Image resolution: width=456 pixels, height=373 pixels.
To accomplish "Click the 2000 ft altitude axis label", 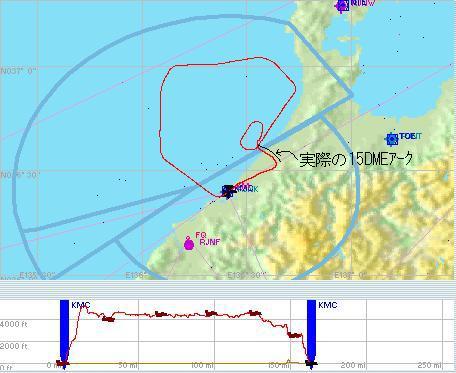I will [13, 346].
